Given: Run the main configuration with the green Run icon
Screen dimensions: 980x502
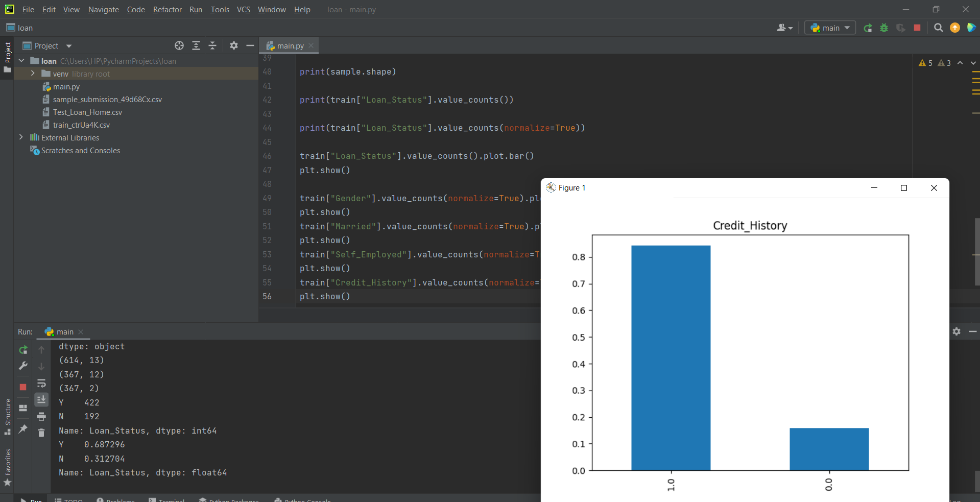Looking at the screenshot, I should 868,28.
